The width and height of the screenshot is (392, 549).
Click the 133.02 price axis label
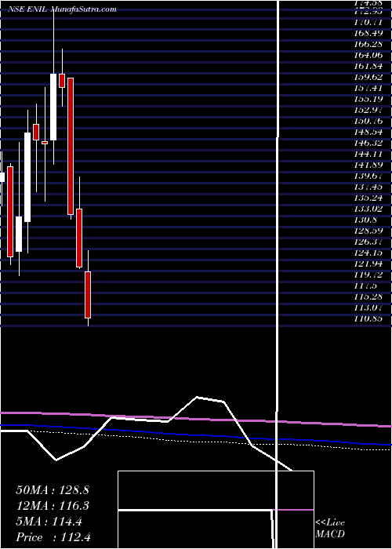tap(370, 209)
